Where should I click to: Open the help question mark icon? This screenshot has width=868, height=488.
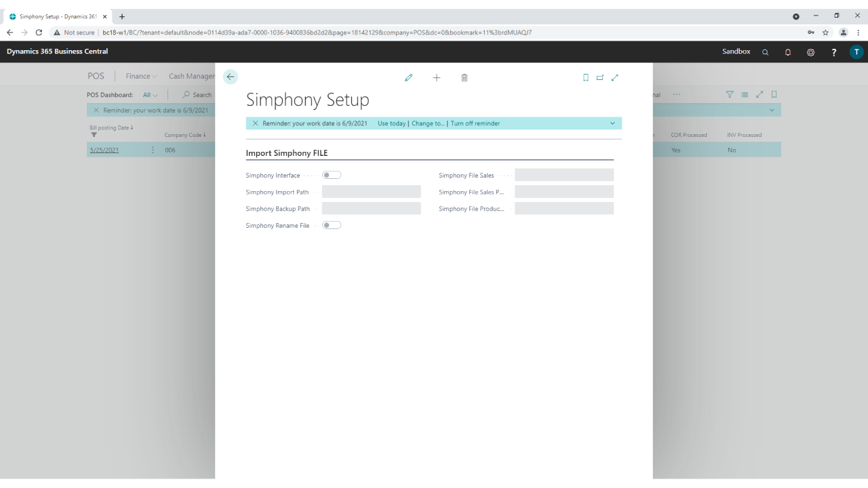pos(834,52)
